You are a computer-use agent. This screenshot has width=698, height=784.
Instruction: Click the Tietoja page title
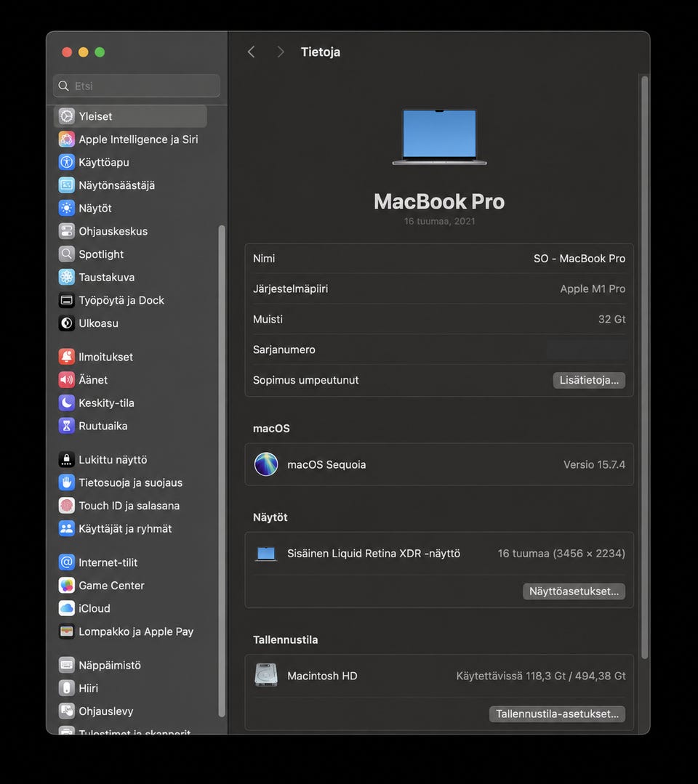point(320,52)
